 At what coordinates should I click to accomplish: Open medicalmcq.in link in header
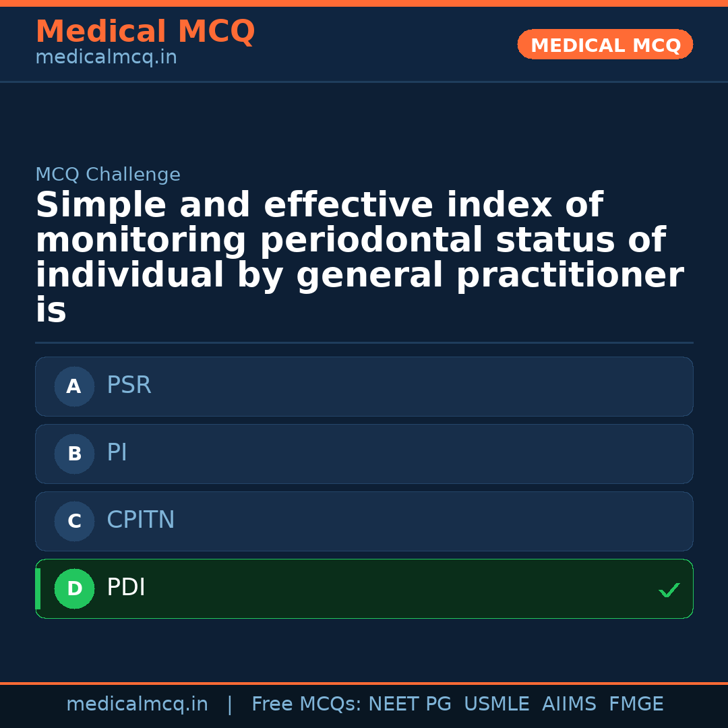pyautogui.click(x=106, y=58)
